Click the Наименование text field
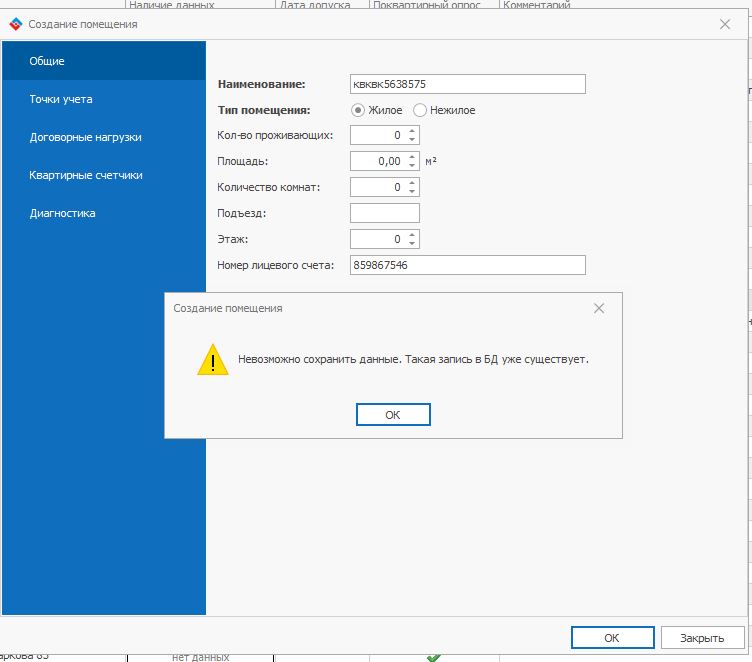752x662 pixels. tap(467, 85)
